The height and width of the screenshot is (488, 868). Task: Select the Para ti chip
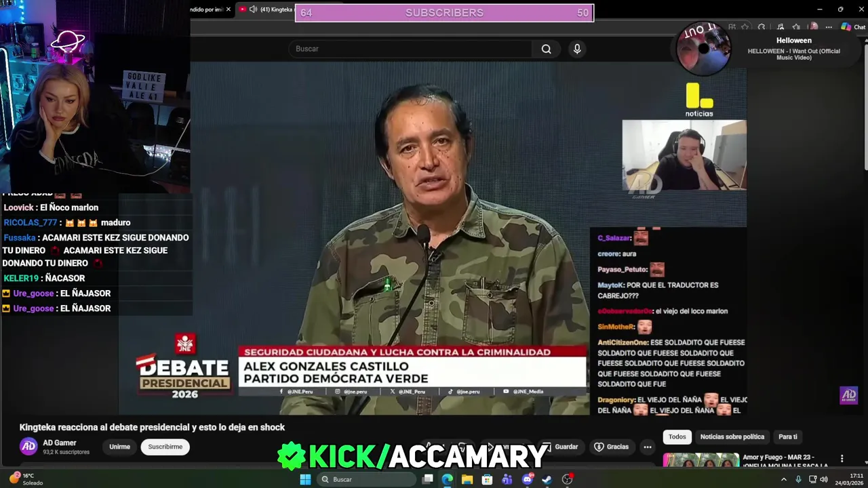(788, 436)
